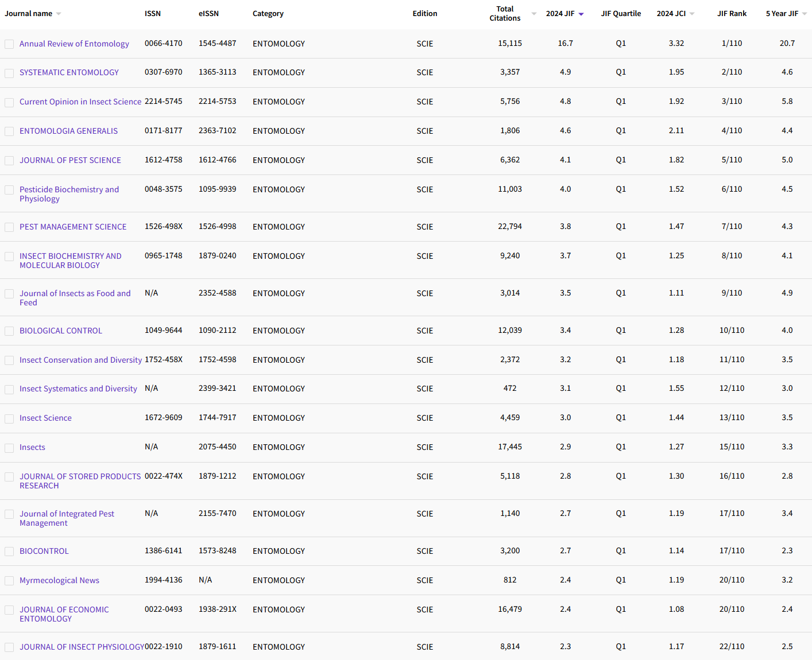Image resolution: width=812 pixels, height=660 pixels.
Task: Open BIOLOGICAL CONTROL journal link
Action: pyautogui.click(x=61, y=331)
